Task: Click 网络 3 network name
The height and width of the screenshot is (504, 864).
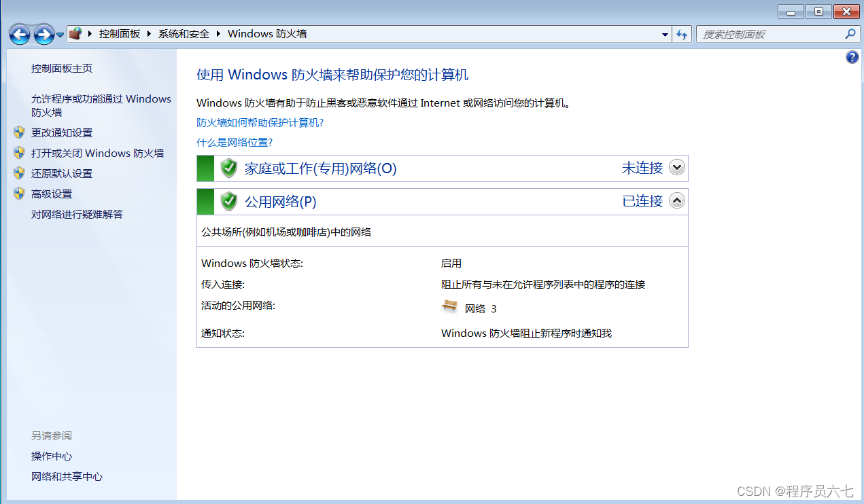Action: pos(481,308)
